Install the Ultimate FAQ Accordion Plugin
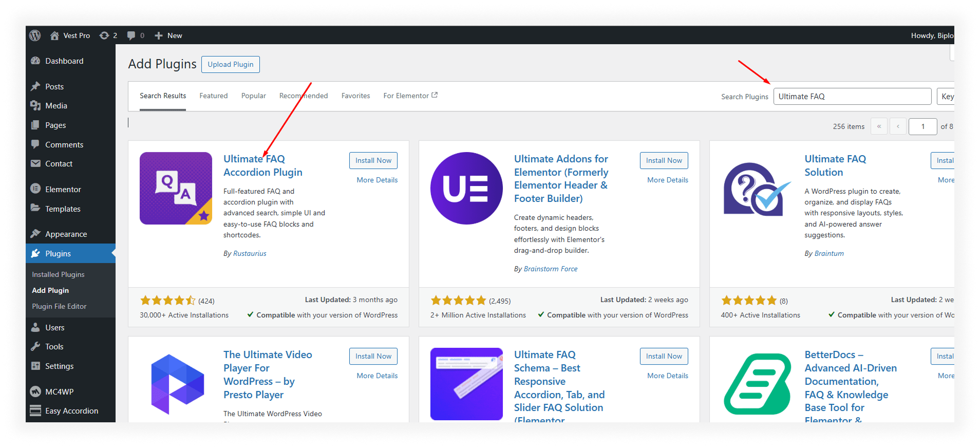The image size is (980, 448). [373, 160]
